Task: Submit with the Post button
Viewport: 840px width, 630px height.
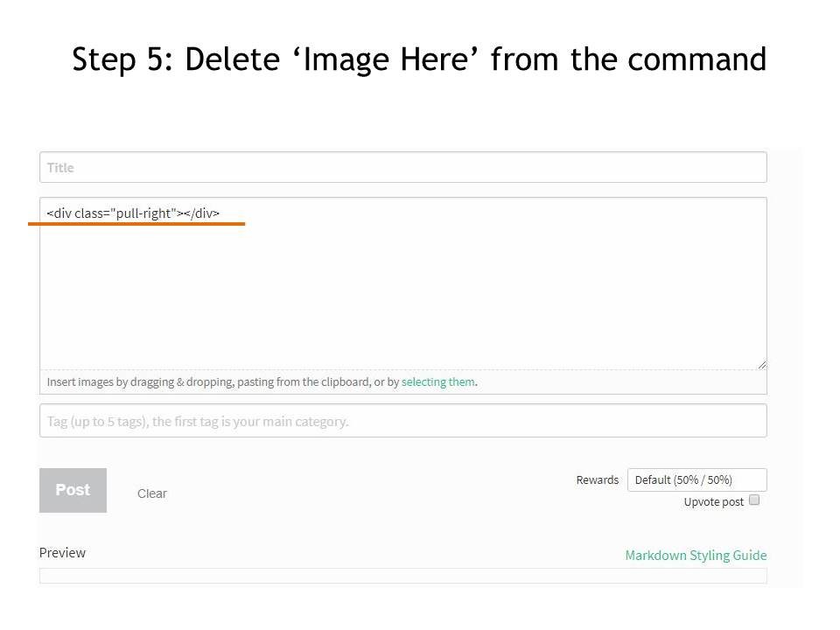Action: pyautogui.click(x=73, y=490)
